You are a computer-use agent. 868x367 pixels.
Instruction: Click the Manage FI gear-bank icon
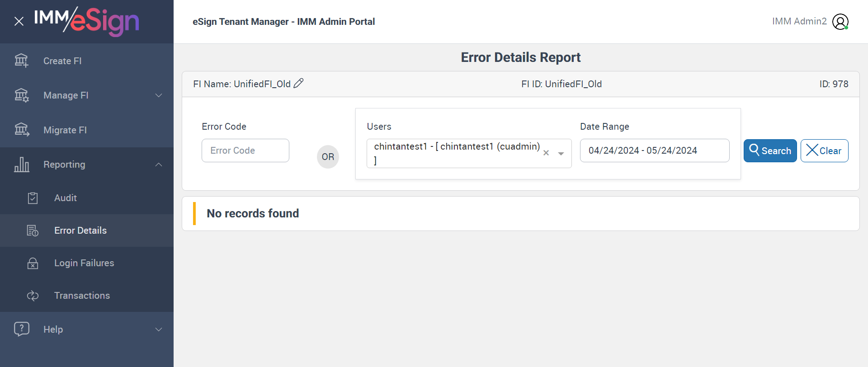21,95
